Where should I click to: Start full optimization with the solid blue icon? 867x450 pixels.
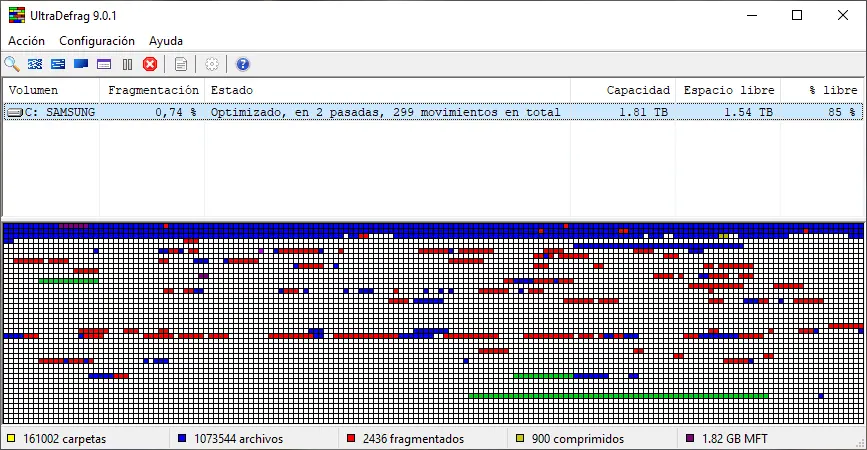click(81, 64)
